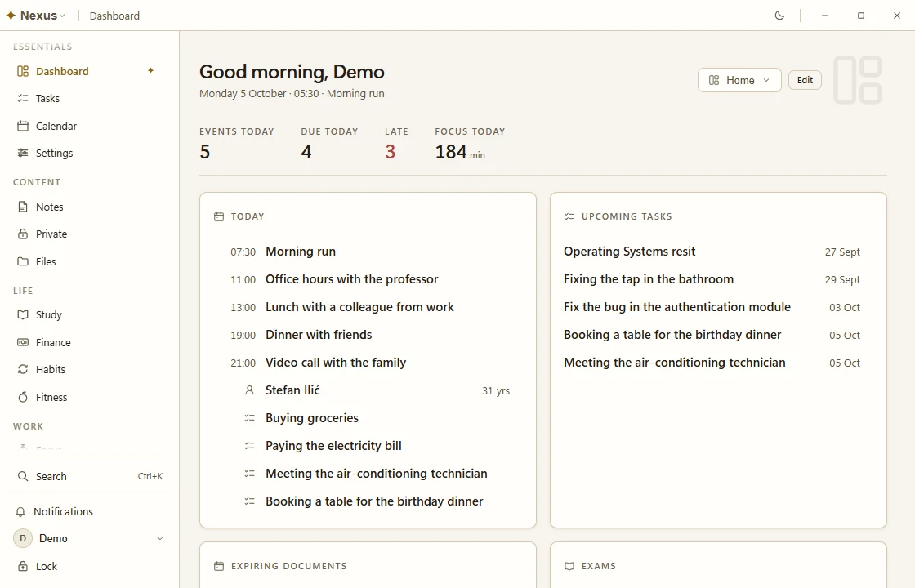Open the Search field with Ctrl+K hint

(x=89, y=477)
